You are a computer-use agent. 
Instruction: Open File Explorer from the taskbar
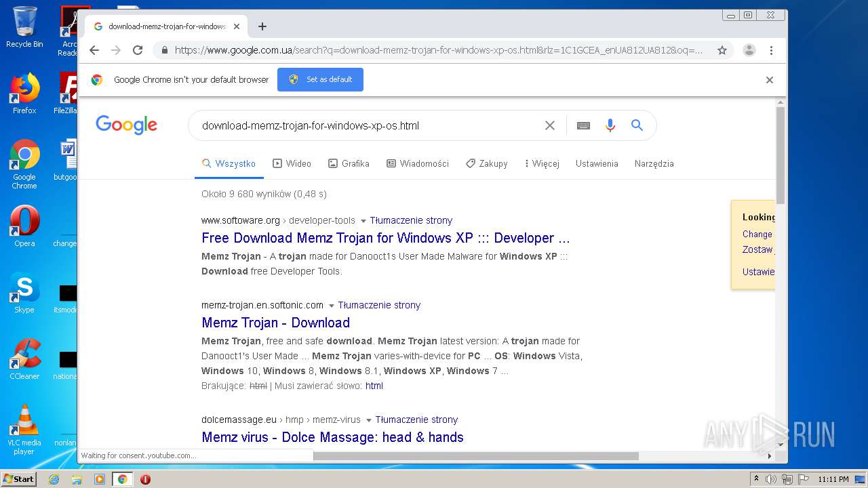click(x=77, y=479)
